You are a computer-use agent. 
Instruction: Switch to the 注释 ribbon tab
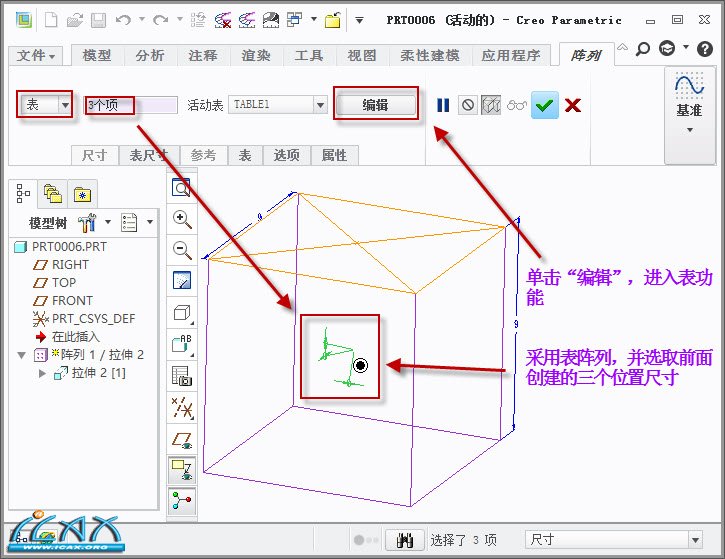(x=203, y=55)
